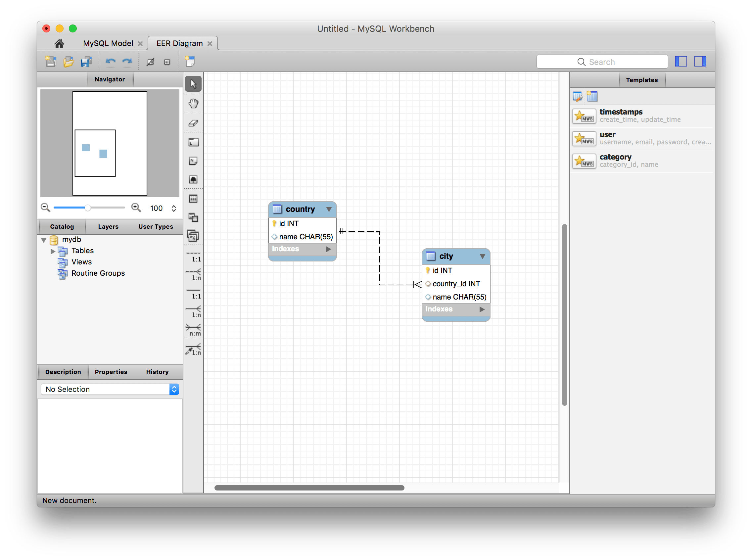The image size is (752, 560).
Task: Click the Save model toolbar icon
Action: tap(86, 62)
